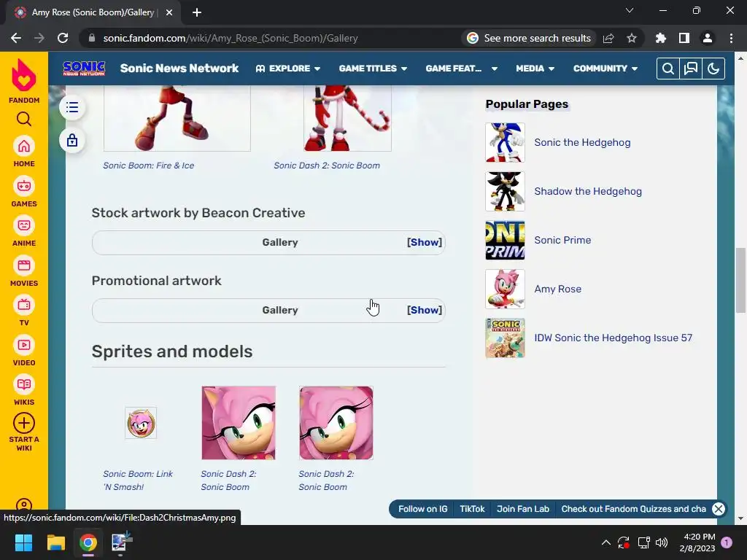Open Chrome side panel icon
747x560 pixels.
pos(684,38)
